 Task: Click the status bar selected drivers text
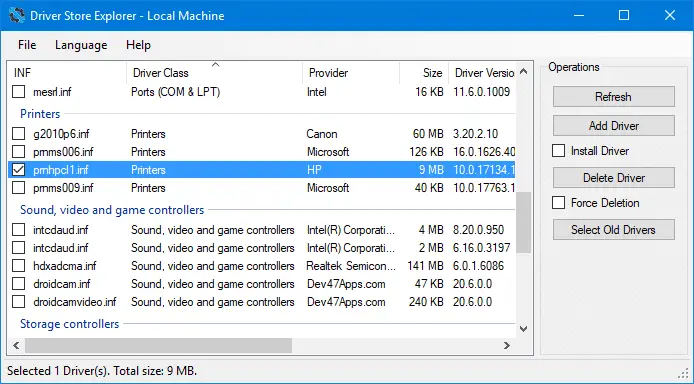click(x=102, y=371)
